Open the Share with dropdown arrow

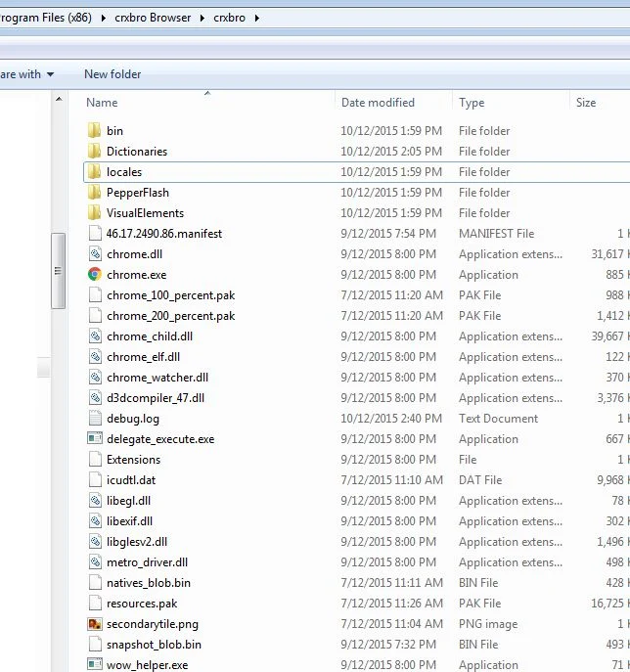(51, 74)
